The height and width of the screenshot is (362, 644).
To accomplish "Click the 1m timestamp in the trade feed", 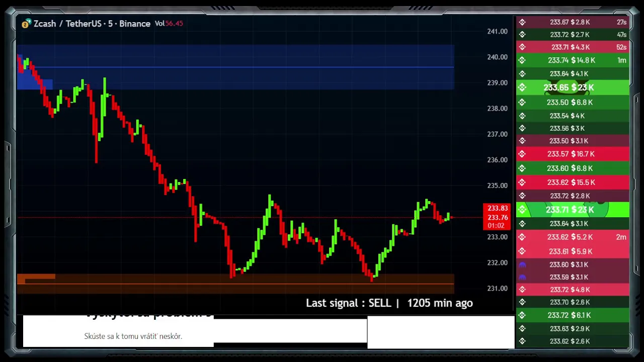I will point(622,60).
